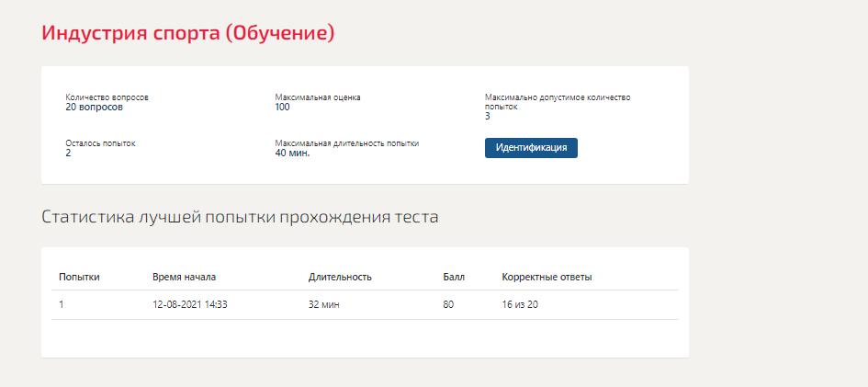Click the Корректные ответы column header
Image resolution: width=868 pixels, height=387 pixels.
coord(547,277)
